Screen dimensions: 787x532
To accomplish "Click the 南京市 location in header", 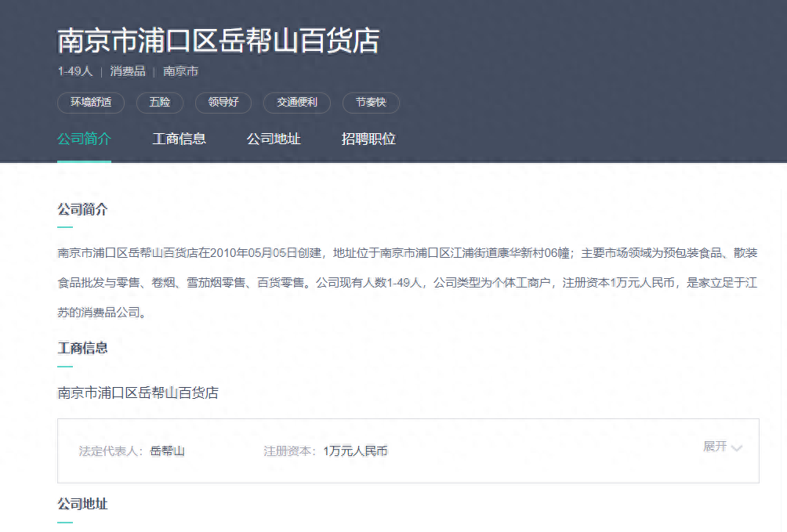I will pyautogui.click(x=180, y=71).
